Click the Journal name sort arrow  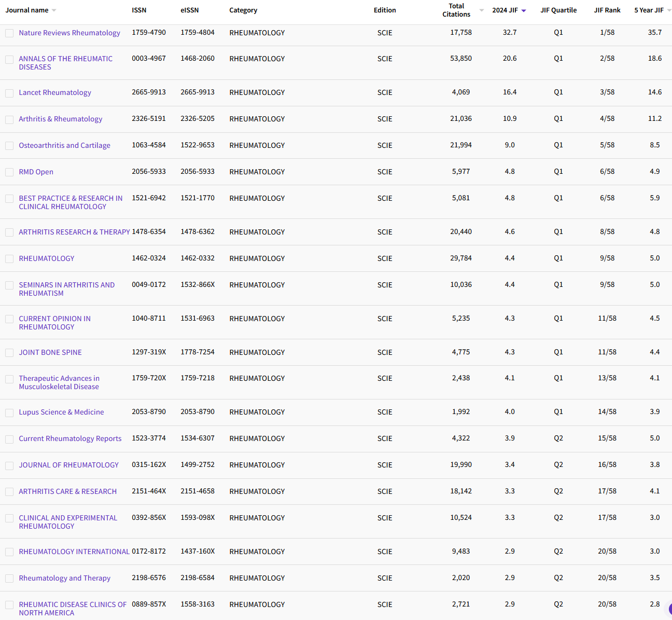tap(54, 10)
